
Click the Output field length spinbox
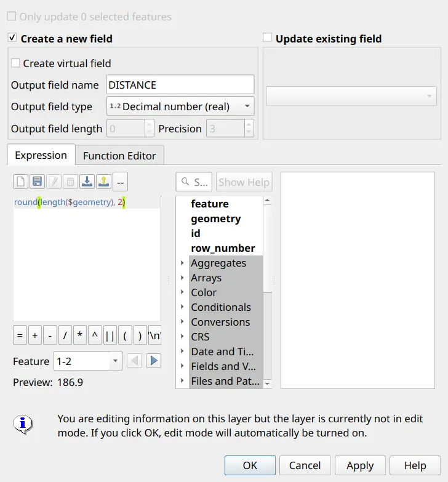tap(130, 128)
